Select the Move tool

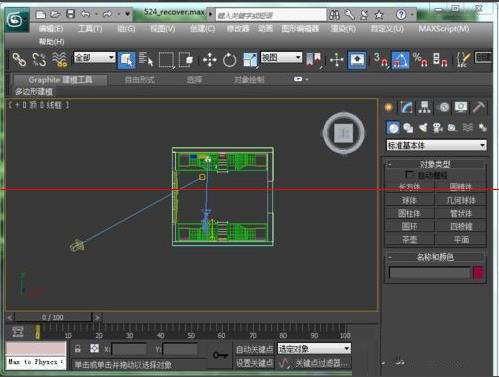209,60
